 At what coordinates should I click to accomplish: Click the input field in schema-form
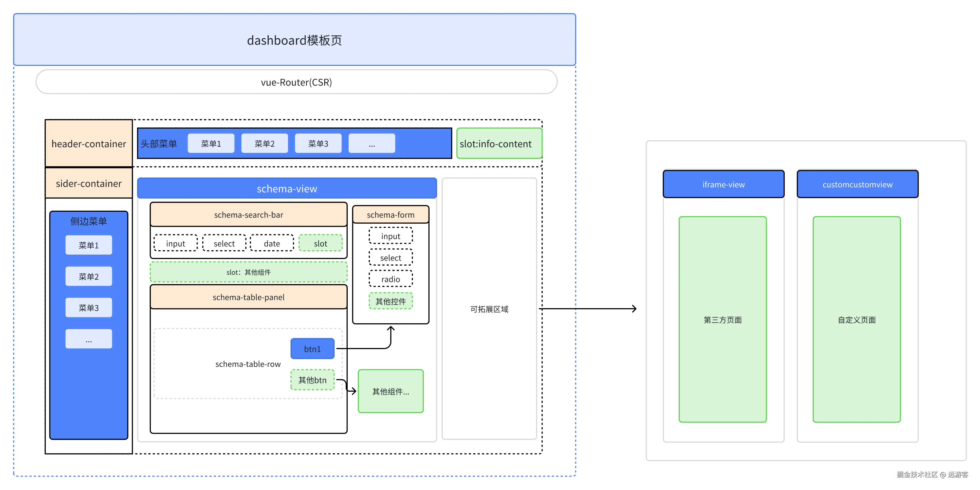click(390, 236)
